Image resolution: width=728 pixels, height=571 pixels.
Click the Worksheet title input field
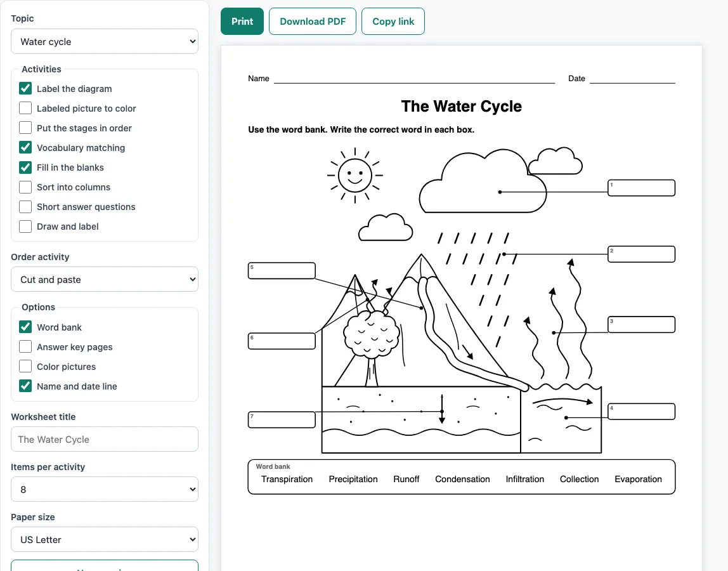tap(105, 439)
